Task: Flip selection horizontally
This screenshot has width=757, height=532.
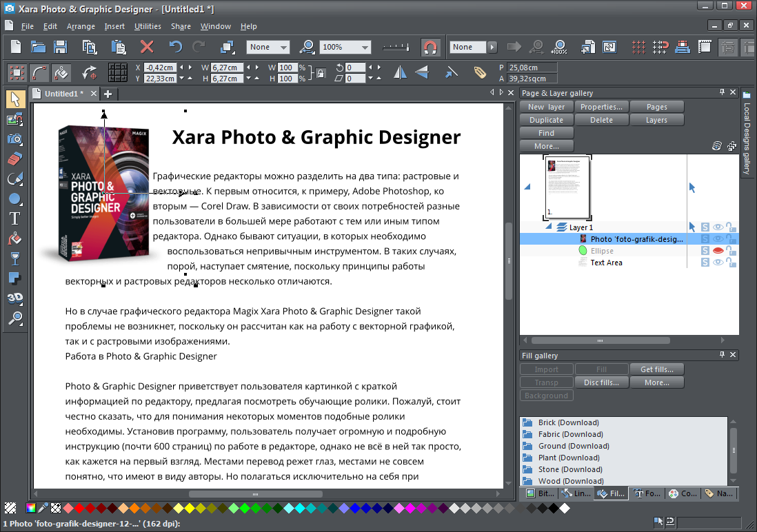Action: click(x=400, y=72)
